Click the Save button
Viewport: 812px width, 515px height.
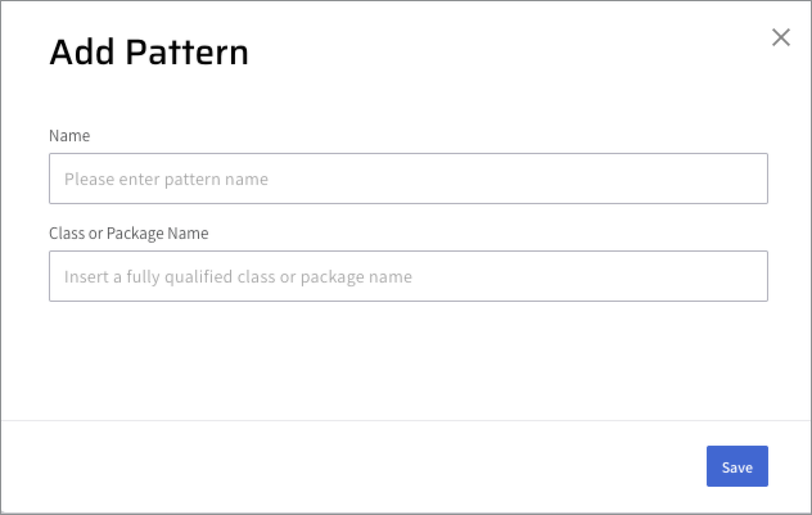pyautogui.click(x=737, y=467)
